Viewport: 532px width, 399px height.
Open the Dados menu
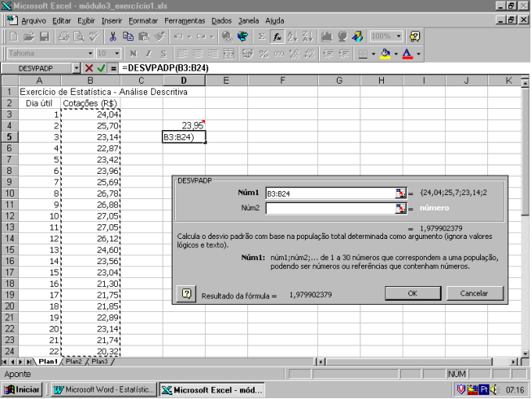point(221,20)
